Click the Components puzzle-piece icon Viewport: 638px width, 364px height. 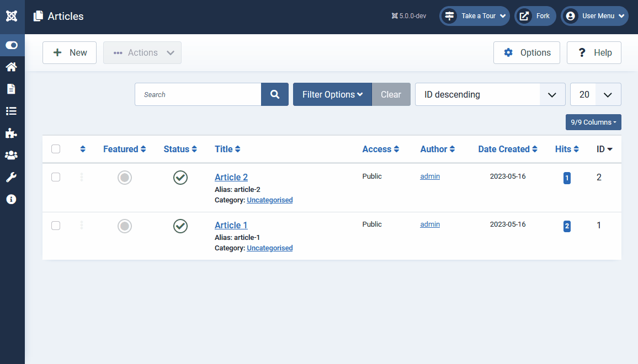[x=12, y=133]
